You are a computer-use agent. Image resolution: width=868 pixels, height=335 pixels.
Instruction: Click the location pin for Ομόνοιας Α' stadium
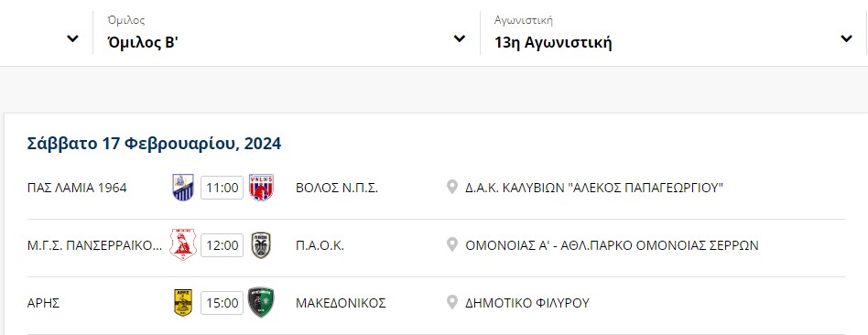[x=451, y=245]
